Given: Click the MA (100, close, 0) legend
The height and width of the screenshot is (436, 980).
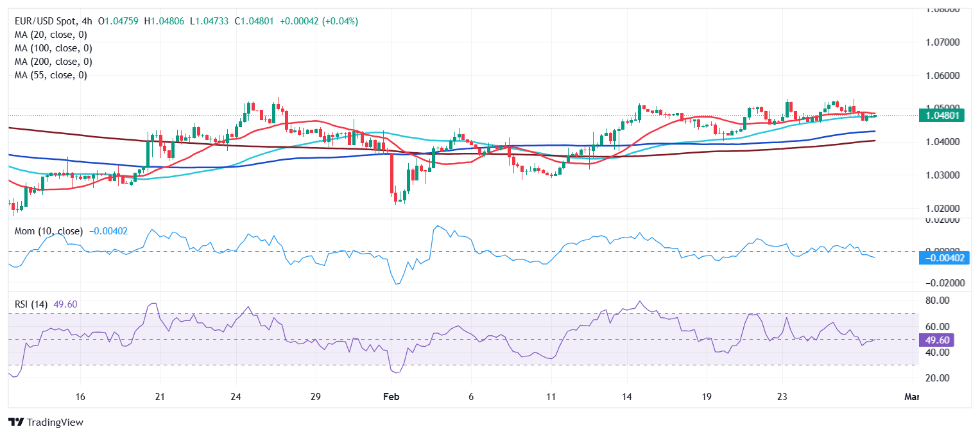Looking at the screenshot, I should (x=53, y=48).
